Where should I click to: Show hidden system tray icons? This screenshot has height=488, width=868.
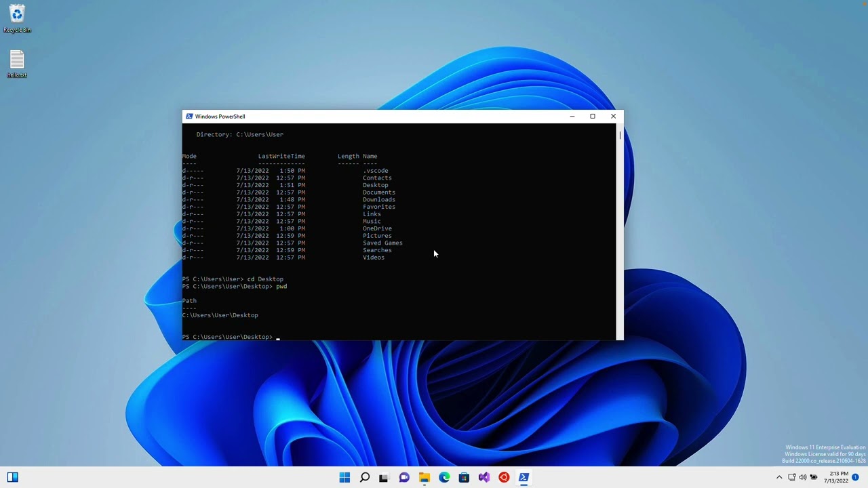(779, 477)
